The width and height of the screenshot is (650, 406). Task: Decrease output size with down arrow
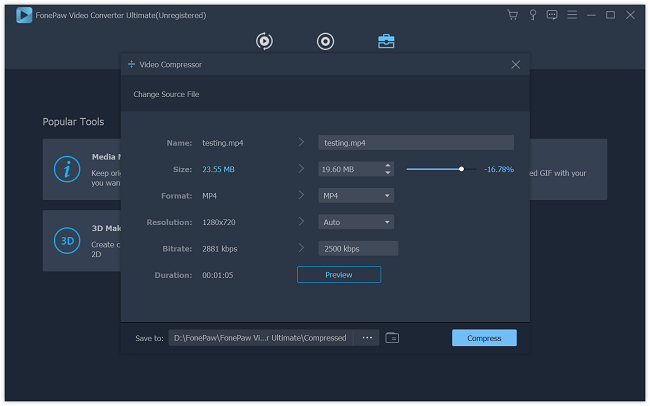coord(388,173)
